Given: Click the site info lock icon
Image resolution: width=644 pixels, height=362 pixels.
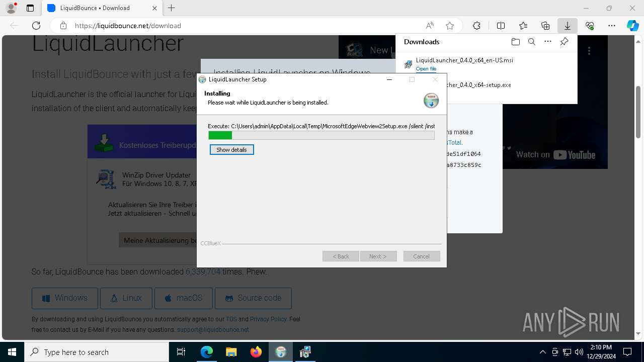Looking at the screenshot, I should point(63,26).
